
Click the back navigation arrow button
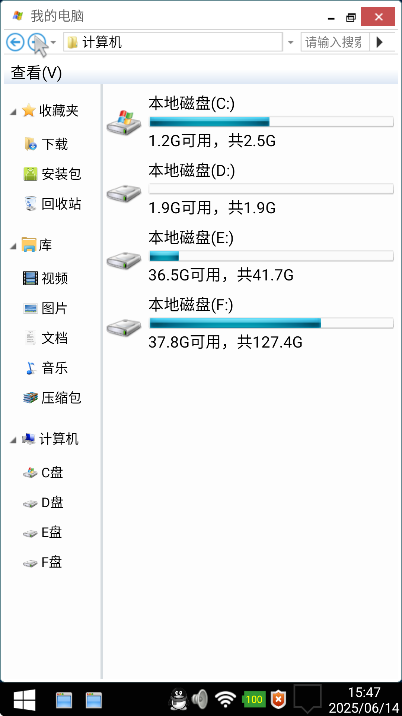click(x=15, y=42)
